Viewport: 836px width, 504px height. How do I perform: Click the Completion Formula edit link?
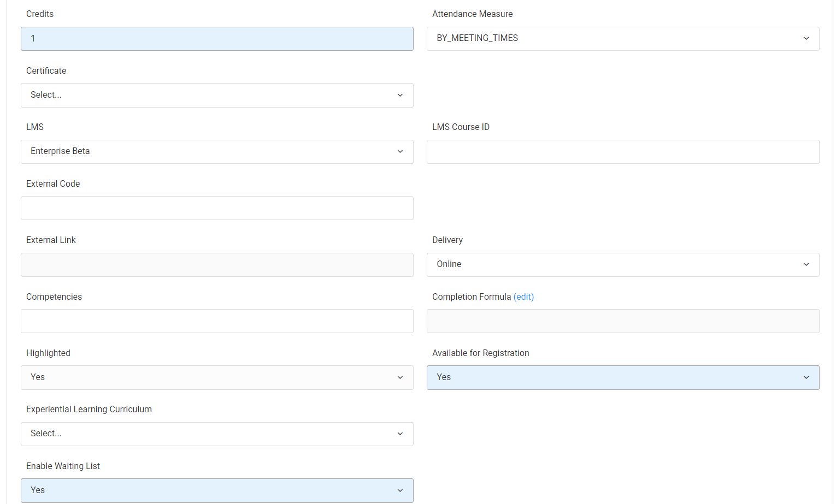(x=523, y=297)
